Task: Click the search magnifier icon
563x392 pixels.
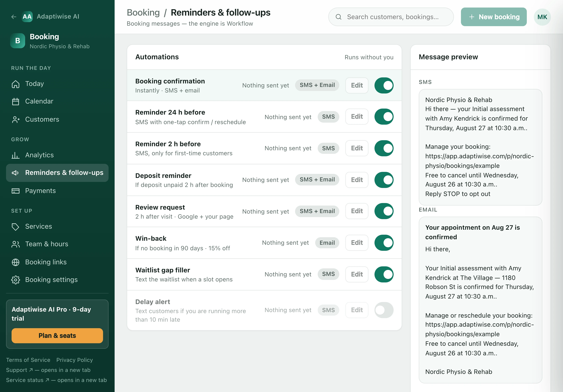Action: (x=338, y=17)
